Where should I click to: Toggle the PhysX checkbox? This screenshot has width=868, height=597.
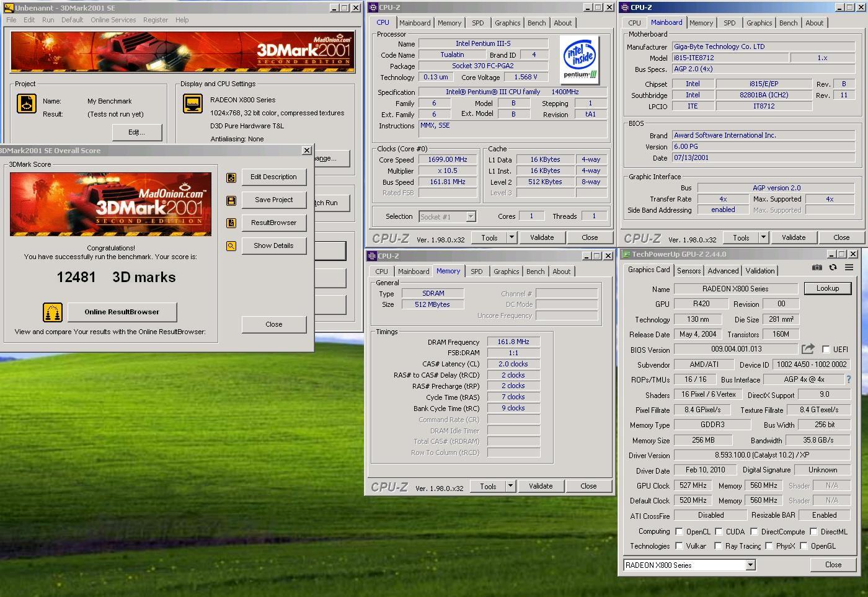769,546
